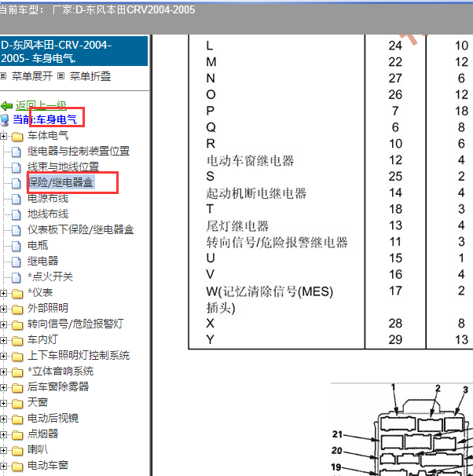Click the document icon beside 仪表板下保险/继电器盒
Screen dimensions: 473x476
click(16, 230)
